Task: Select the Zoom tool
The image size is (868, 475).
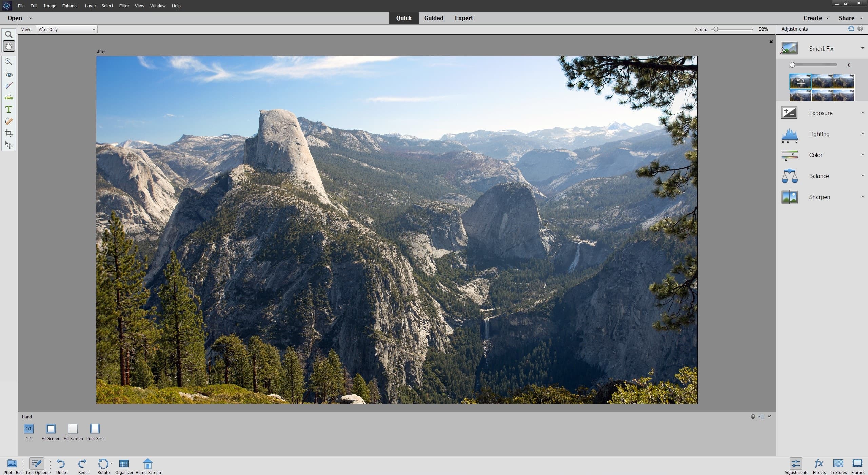Action: pos(8,33)
